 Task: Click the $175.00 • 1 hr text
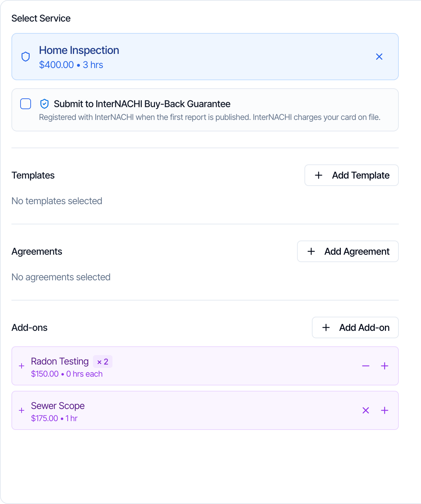pyautogui.click(x=54, y=418)
